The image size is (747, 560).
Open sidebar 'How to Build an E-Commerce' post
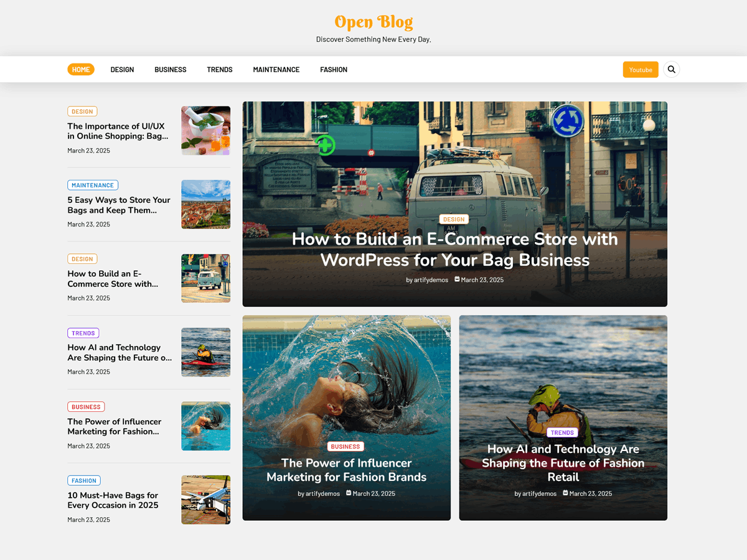pos(113,279)
